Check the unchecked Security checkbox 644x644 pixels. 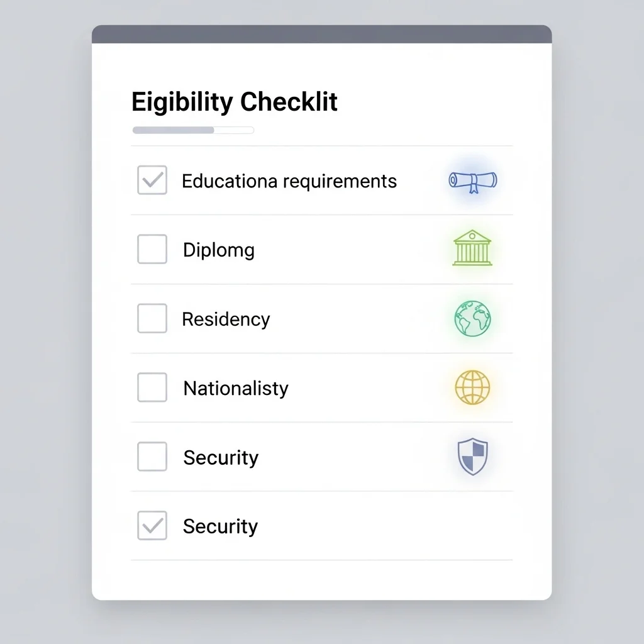(x=152, y=457)
